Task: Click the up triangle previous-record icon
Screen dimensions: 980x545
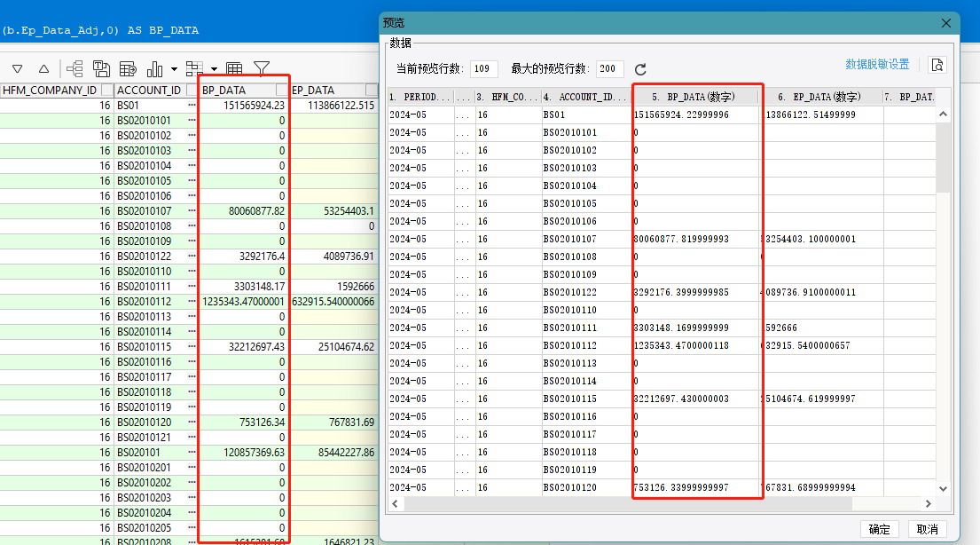Action: coord(43,68)
